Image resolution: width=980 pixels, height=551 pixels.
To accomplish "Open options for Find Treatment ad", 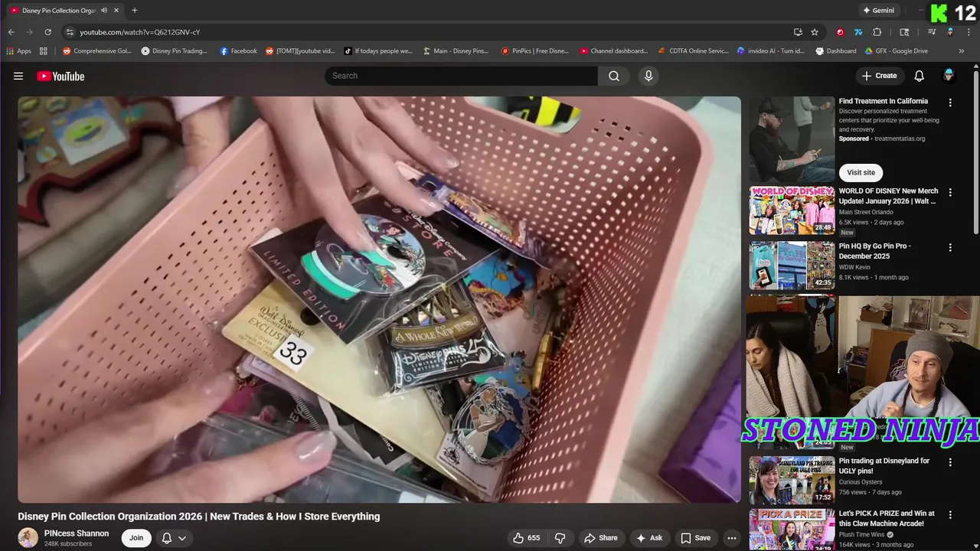I will click(950, 103).
